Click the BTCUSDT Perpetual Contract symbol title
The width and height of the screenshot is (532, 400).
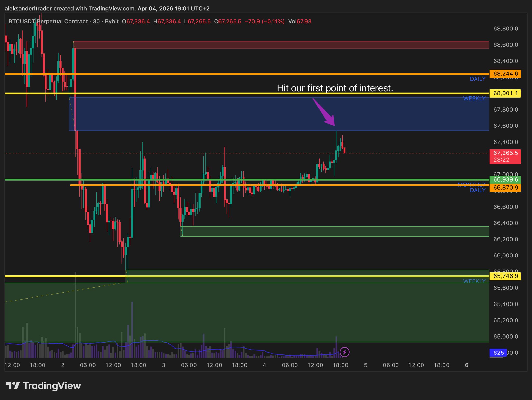pyautogui.click(x=48, y=21)
